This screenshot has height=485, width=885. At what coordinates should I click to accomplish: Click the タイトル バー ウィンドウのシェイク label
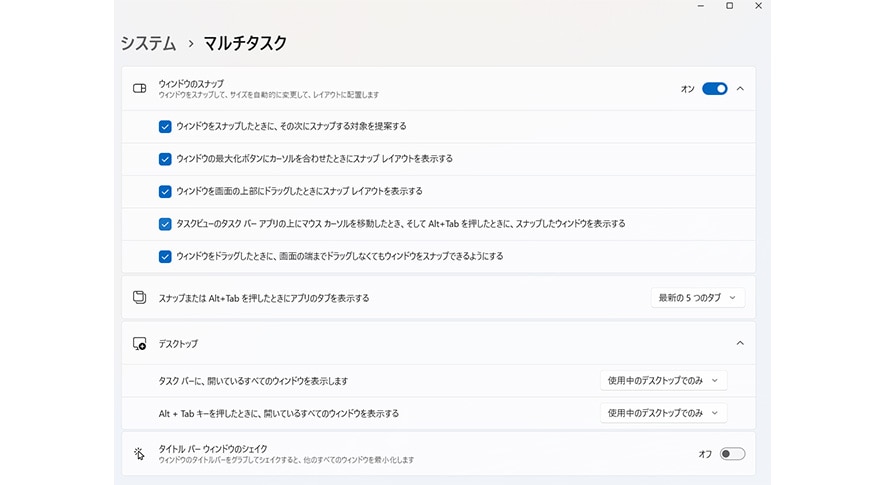(213, 449)
